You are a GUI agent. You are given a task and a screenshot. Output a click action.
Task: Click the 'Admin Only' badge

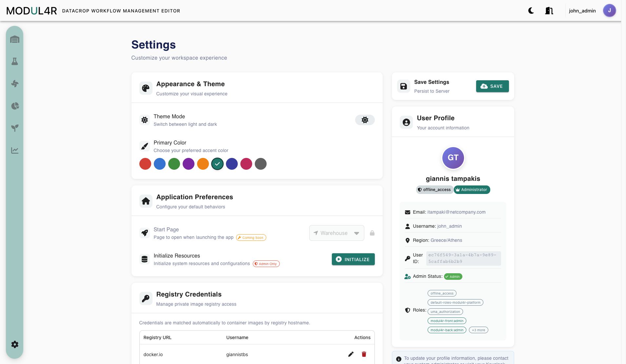point(266,264)
